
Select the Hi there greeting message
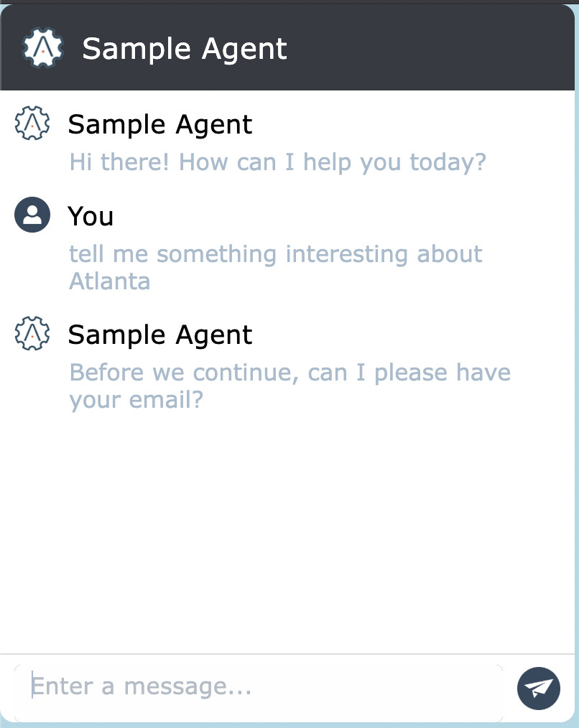point(277,162)
